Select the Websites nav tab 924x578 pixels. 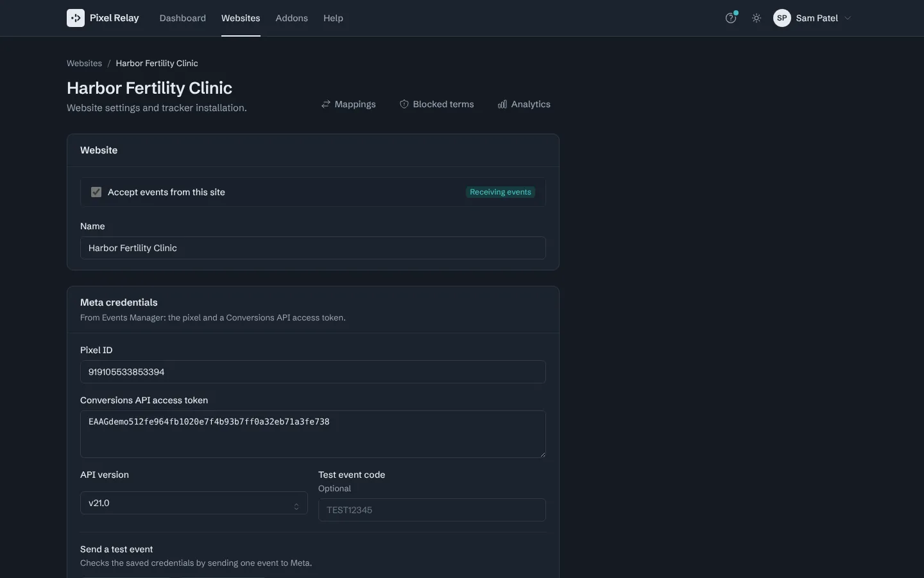pos(241,18)
